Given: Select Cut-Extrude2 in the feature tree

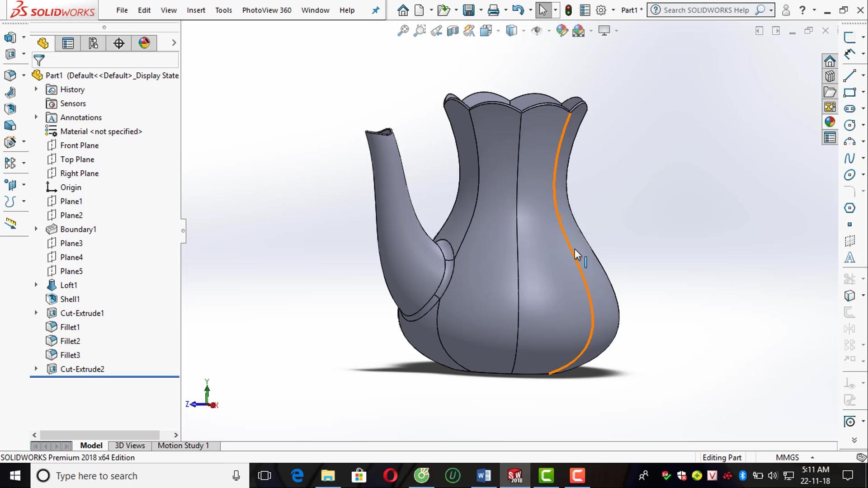Looking at the screenshot, I should point(82,369).
